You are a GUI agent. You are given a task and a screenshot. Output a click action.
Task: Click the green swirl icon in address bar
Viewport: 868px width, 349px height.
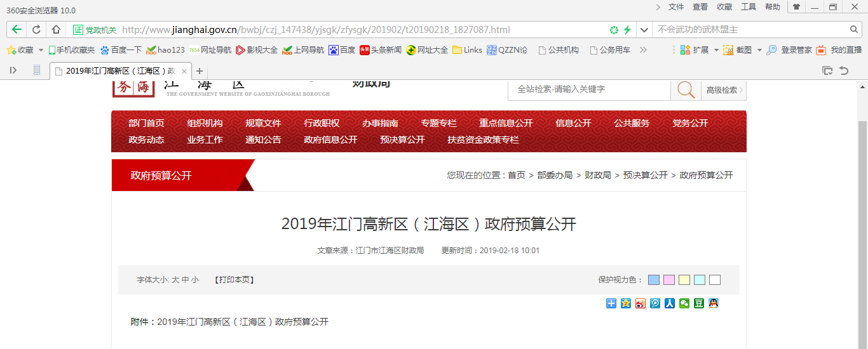pos(614,30)
